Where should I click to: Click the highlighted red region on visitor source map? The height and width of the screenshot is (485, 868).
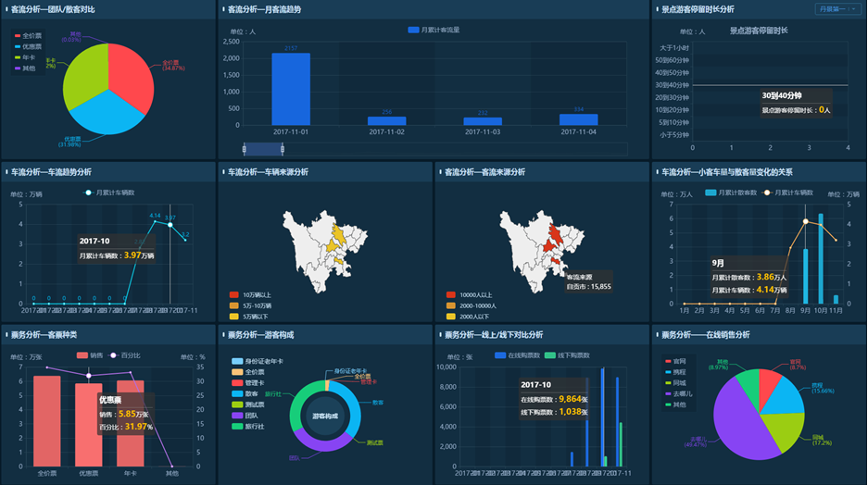pos(555,235)
